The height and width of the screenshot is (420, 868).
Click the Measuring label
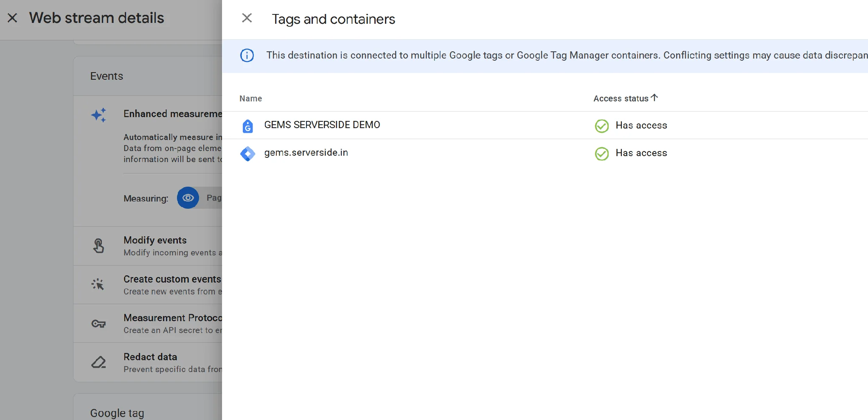146,199
